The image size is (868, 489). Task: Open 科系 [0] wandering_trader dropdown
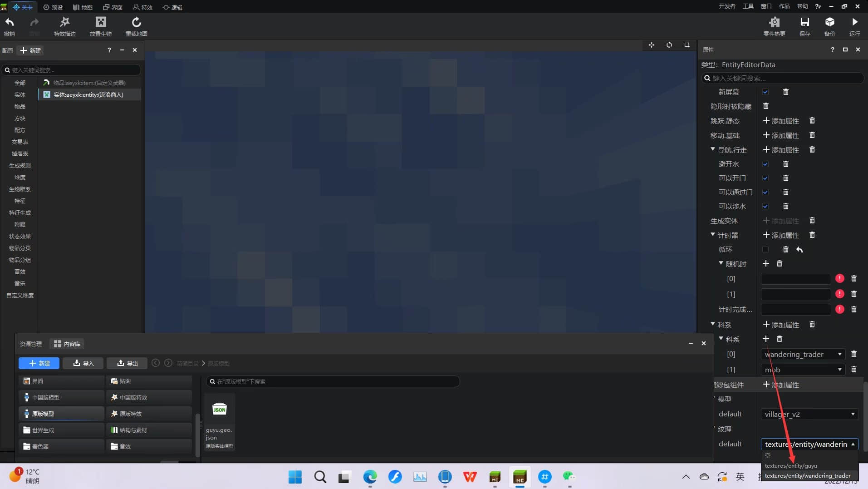tap(803, 354)
